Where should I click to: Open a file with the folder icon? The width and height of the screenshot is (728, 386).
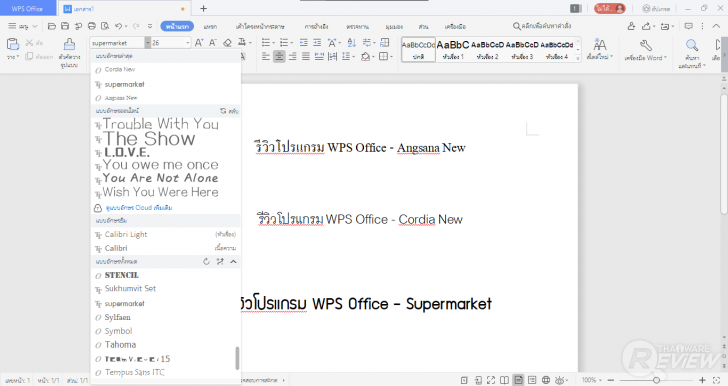coord(52,26)
